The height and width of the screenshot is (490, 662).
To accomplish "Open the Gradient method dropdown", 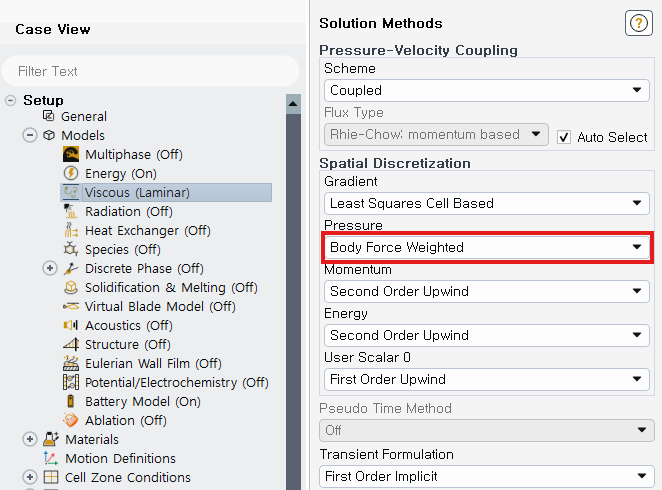I will tap(486, 203).
